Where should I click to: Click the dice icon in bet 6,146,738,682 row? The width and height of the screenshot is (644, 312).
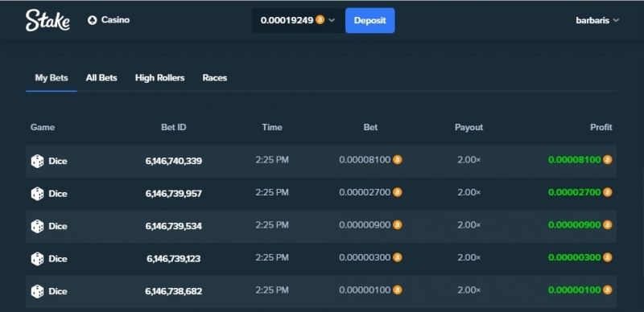pos(37,291)
